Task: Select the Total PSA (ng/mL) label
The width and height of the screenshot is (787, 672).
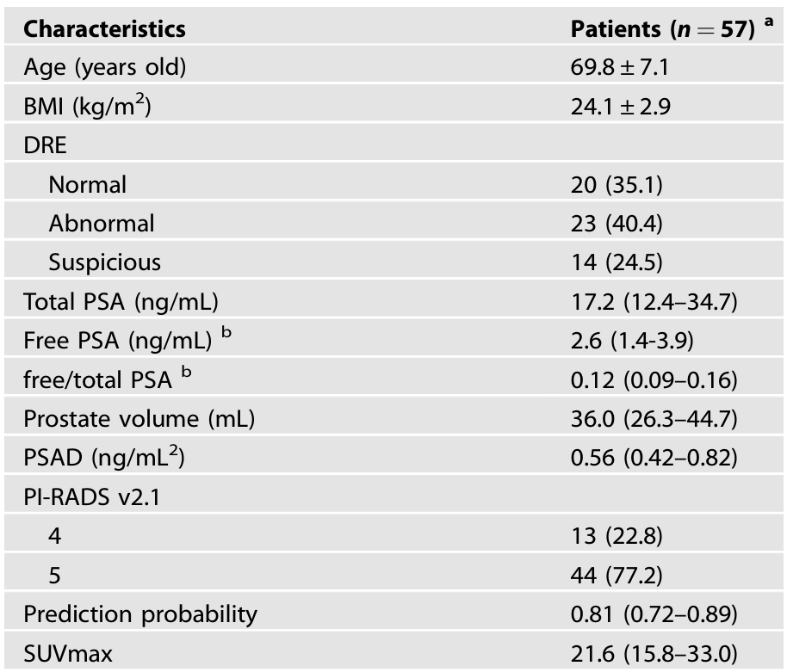Action: [x=121, y=302]
